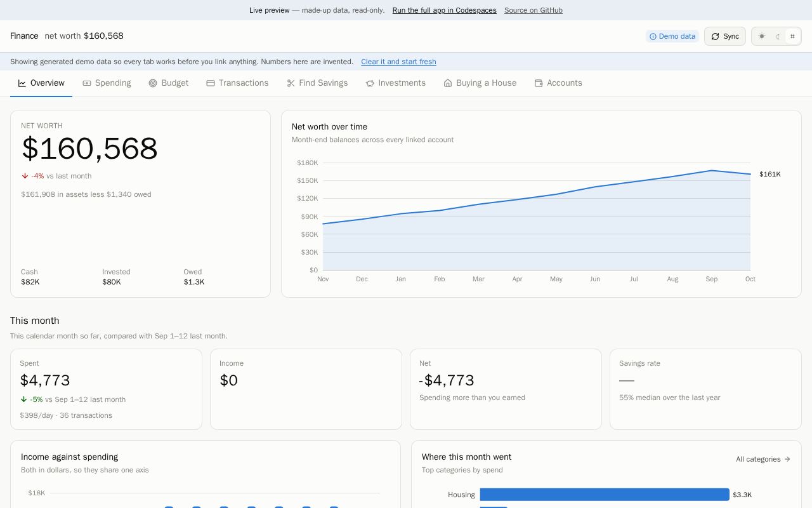
Task: Click the Sep point on net worth chart
Action: pyautogui.click(x=712, y=170)
